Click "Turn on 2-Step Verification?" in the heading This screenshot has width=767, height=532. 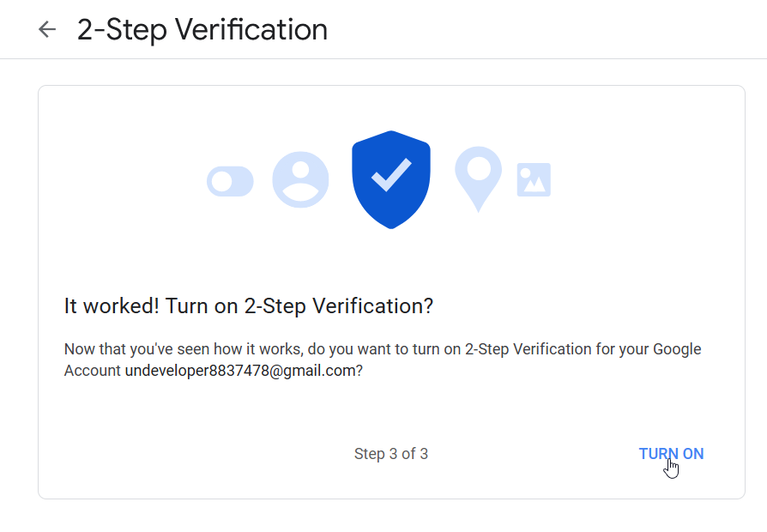click(299, 305)
